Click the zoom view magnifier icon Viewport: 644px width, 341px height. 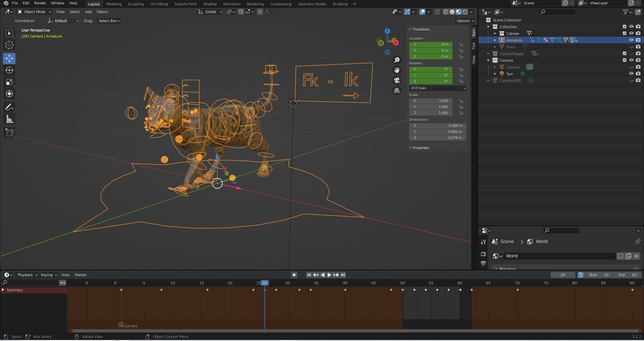(397, 60)
